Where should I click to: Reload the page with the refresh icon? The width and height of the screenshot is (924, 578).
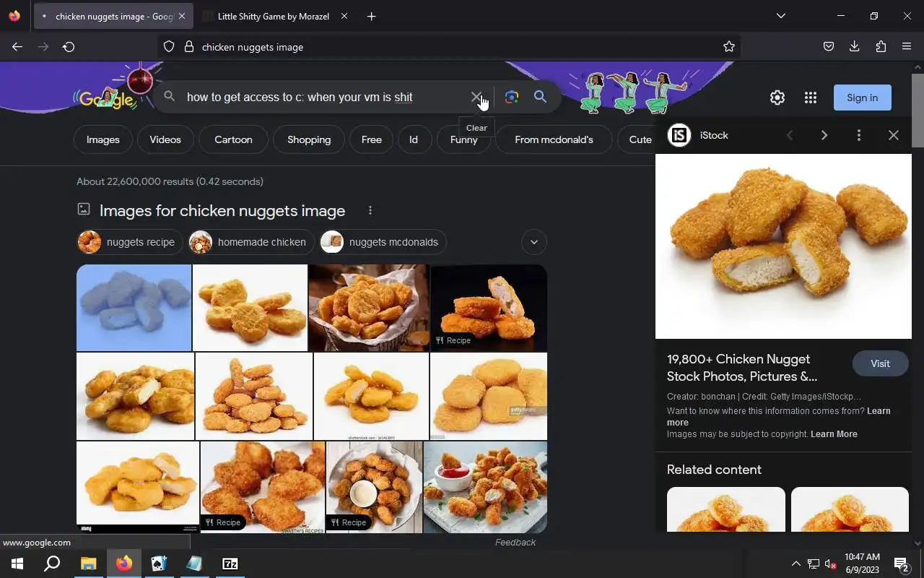click(x=69, y=47)
